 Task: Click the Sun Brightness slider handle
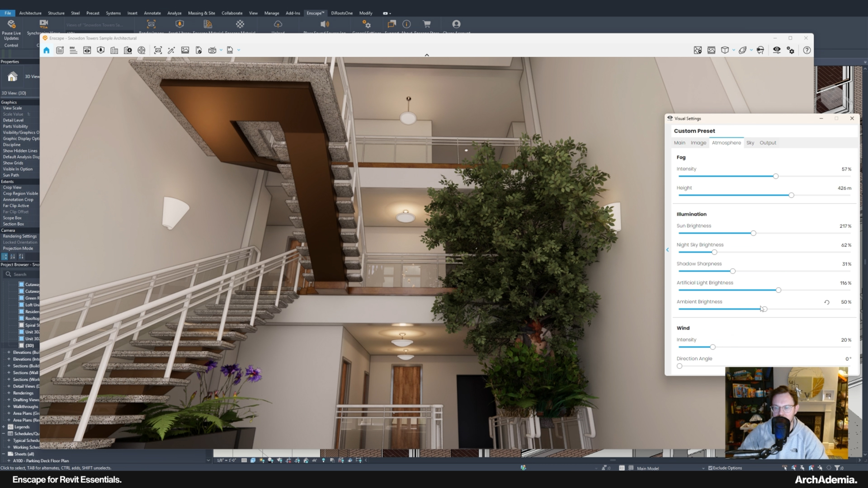(x=753, y=233)
